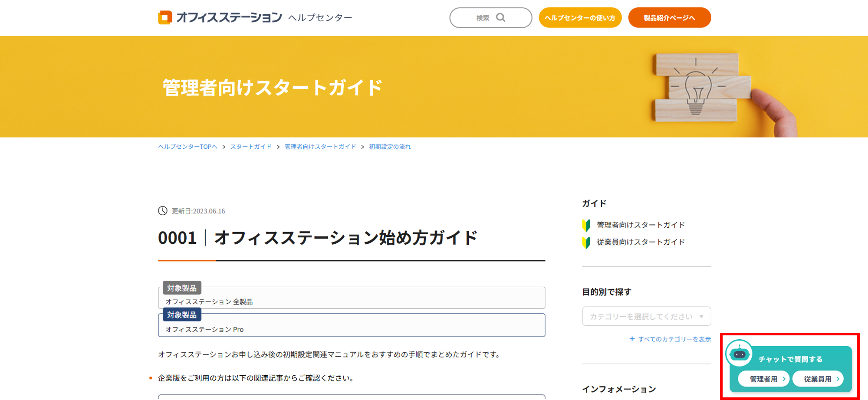868x400 pixels.
Task: Open the 管理者用 chat option
Action: (764, 379)
